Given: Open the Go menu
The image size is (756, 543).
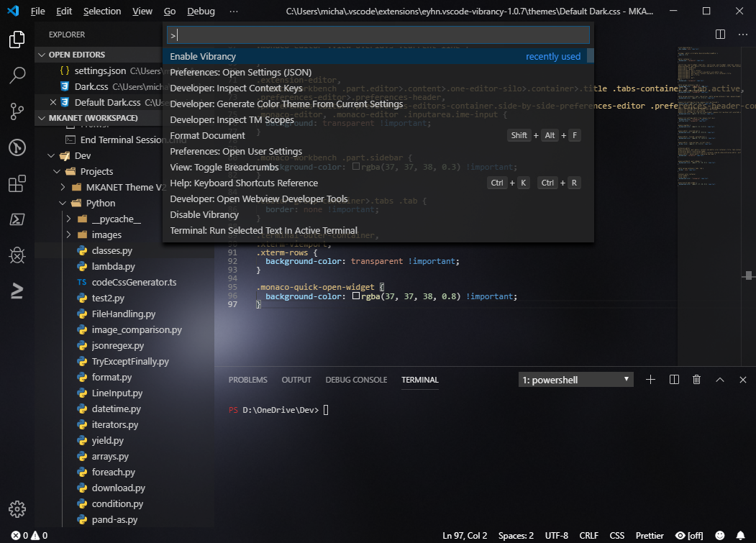Looking at the screenshot, I should click(170, 11).
